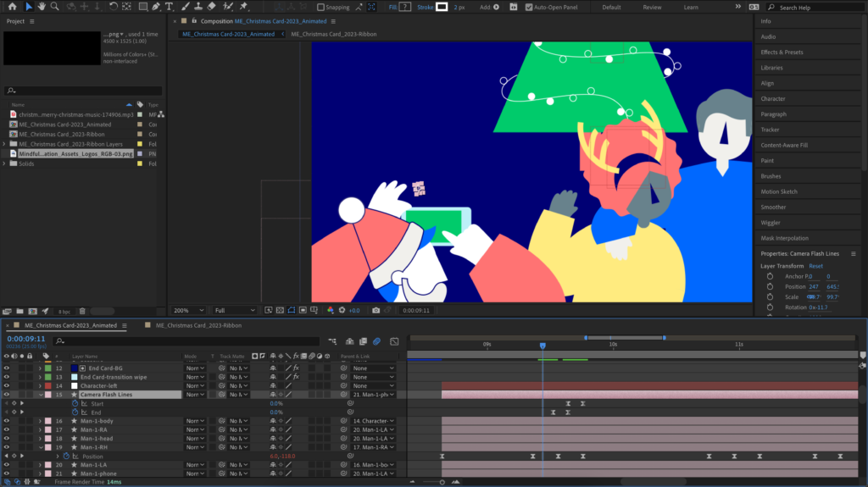Open Content-Aware Fill panel
Image resolution: width=868 pixels, height=487 pixels.
(784, 145)
